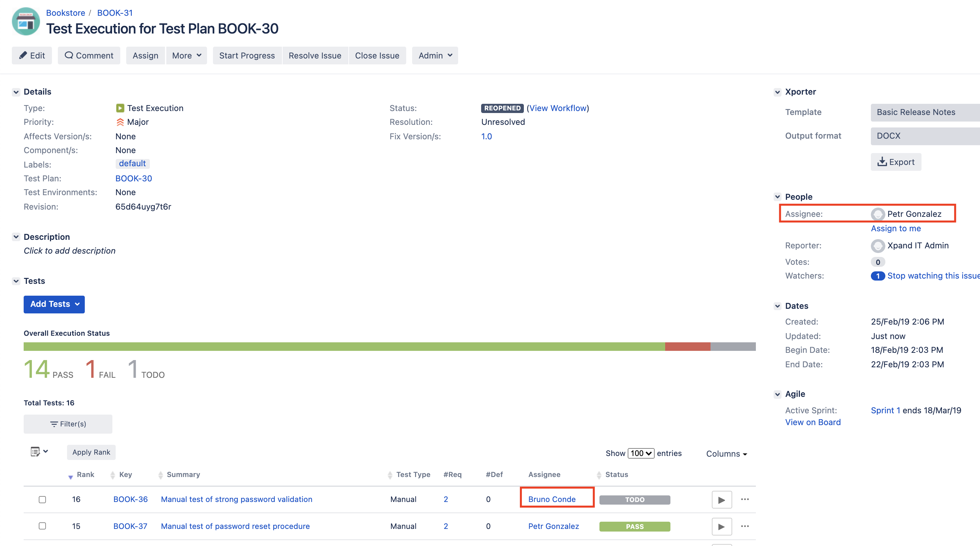Image resolution: width=980 pixels, height=546 pixels.
Task: Open the Filter(s) button
Action: click(x=68, y=424)
